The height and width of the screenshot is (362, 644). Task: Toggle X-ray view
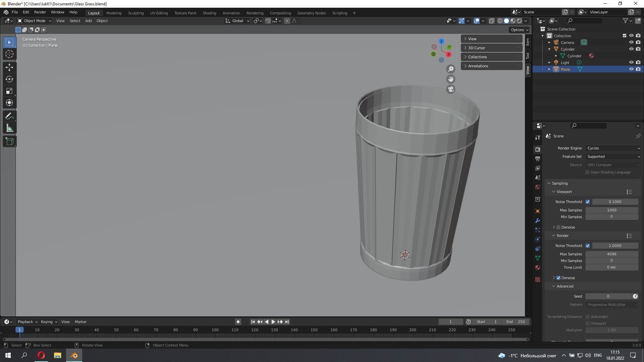click(491, 21)
